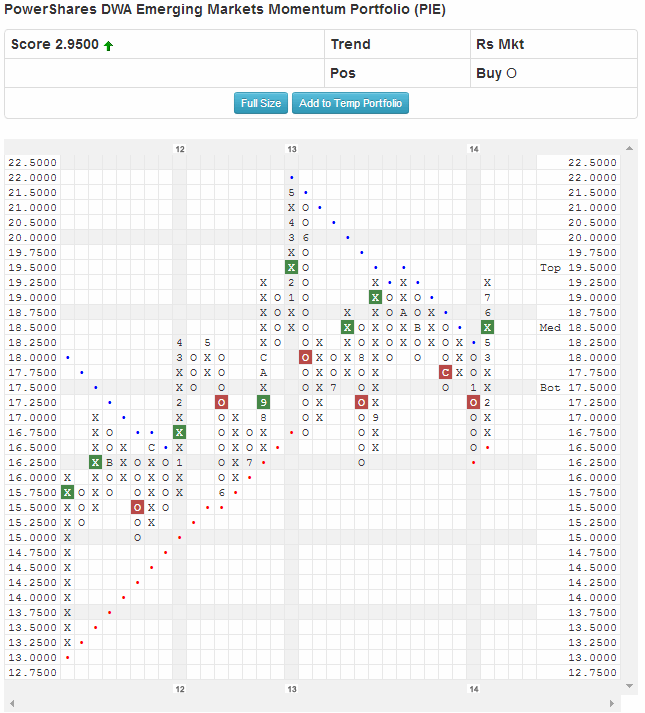Click the red O box at 18.0000 row
Viewport: 645px width, 713px height.
coord(305,357)
